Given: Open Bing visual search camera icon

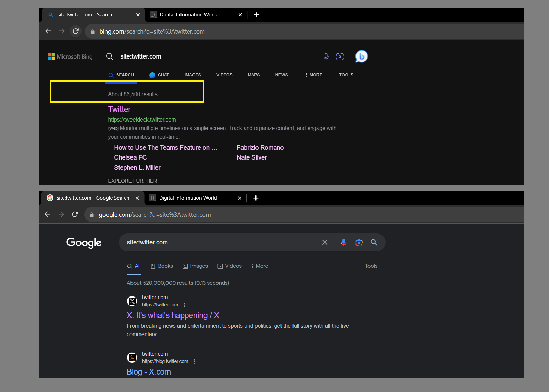Looking at the screenshot, I should pos(340,56).
